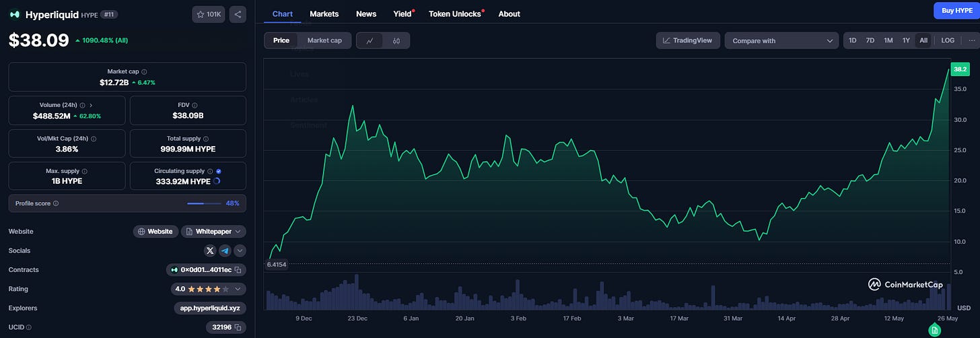Show chart by Price
980x338 pixels.
coord(281,40)
